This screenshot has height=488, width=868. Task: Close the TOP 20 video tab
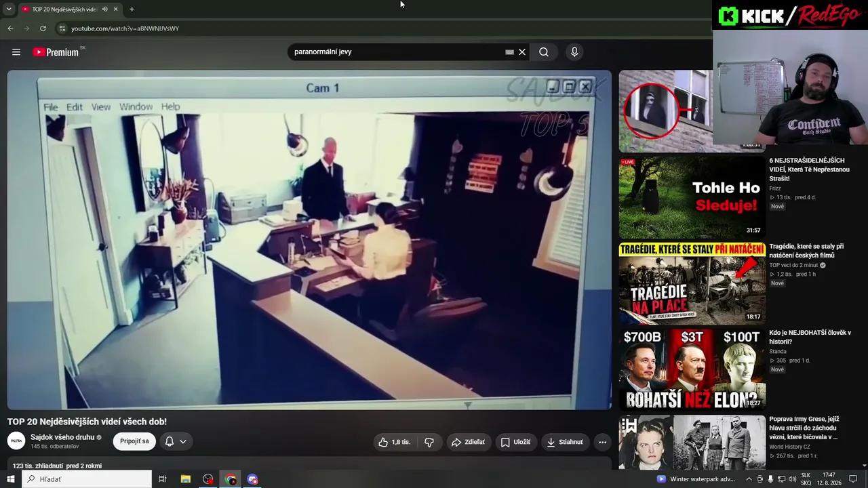coord(115,9)
